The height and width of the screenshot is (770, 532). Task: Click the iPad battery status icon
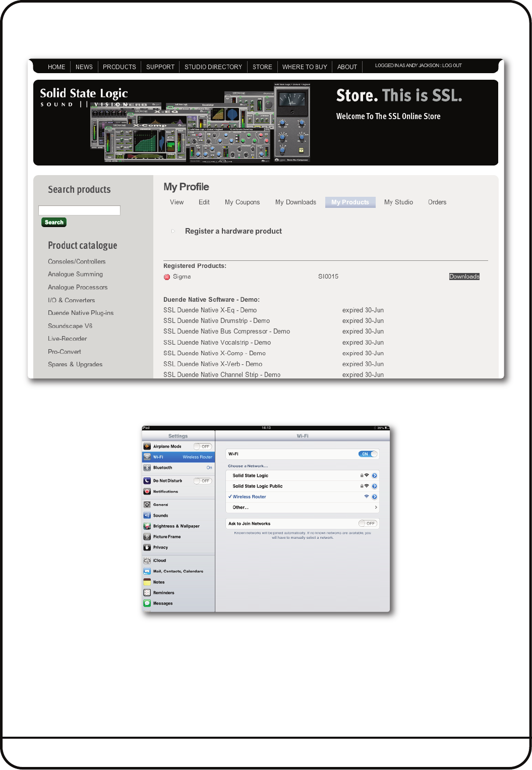click(387, 428)
